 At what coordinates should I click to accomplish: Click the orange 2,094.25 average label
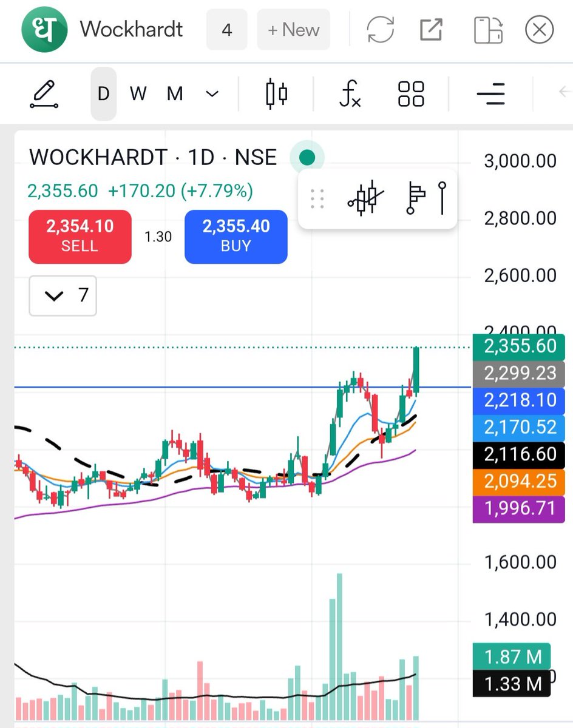point(519,481)
